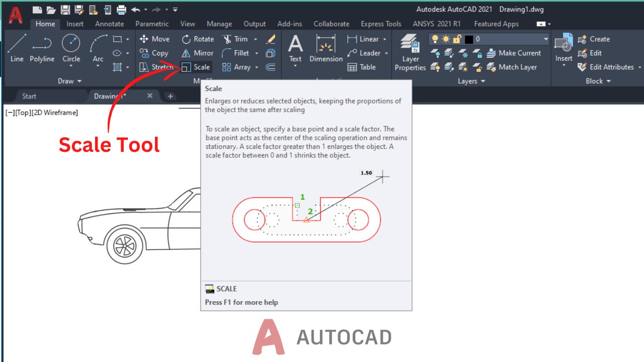Open the Fillet dropdown arrow
Viewport: 644px width, 362px height.
(x=257, y=53)
